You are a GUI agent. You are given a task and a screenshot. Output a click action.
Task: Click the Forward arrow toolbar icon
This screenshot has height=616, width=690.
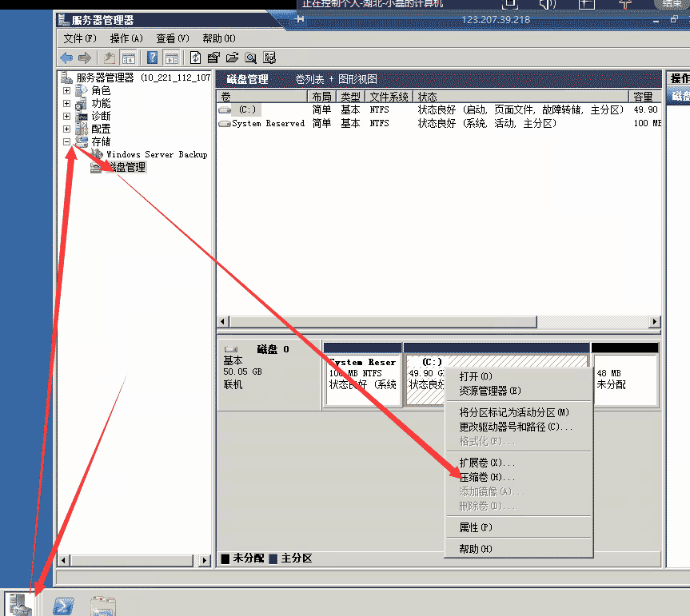[85, 58]
